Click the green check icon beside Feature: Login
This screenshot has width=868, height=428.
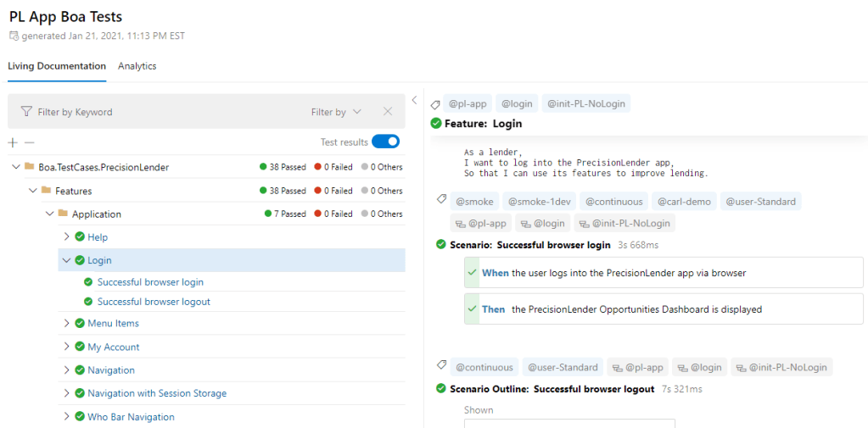tap(436, 124)
